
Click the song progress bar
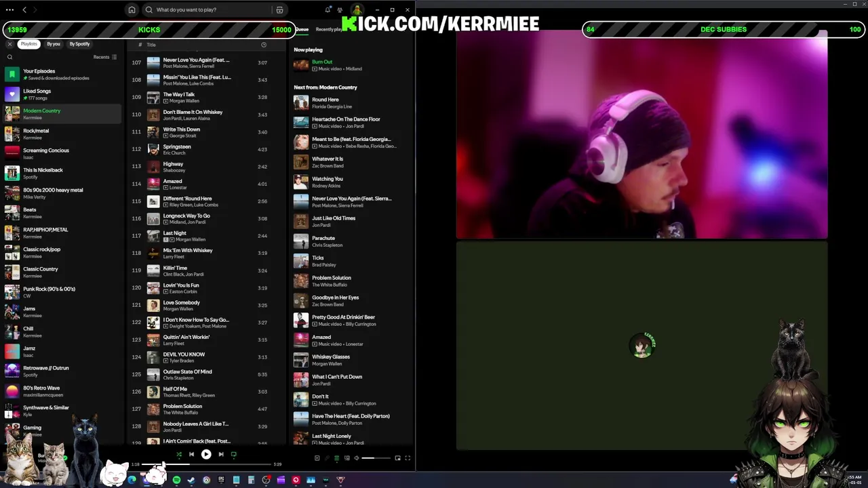(x=206, y=464)
